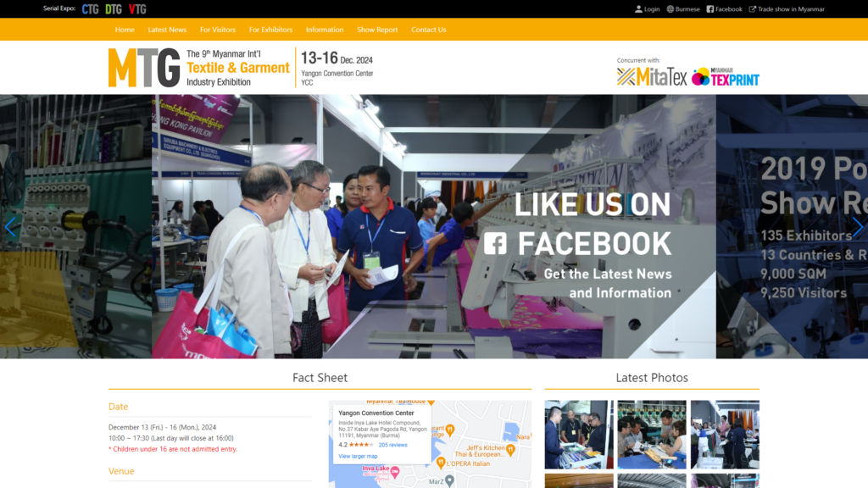The height and width of the screenshot is (488, 868).
Task: Click Jeff's Kitchen map marker
Action: click(510, 451)
